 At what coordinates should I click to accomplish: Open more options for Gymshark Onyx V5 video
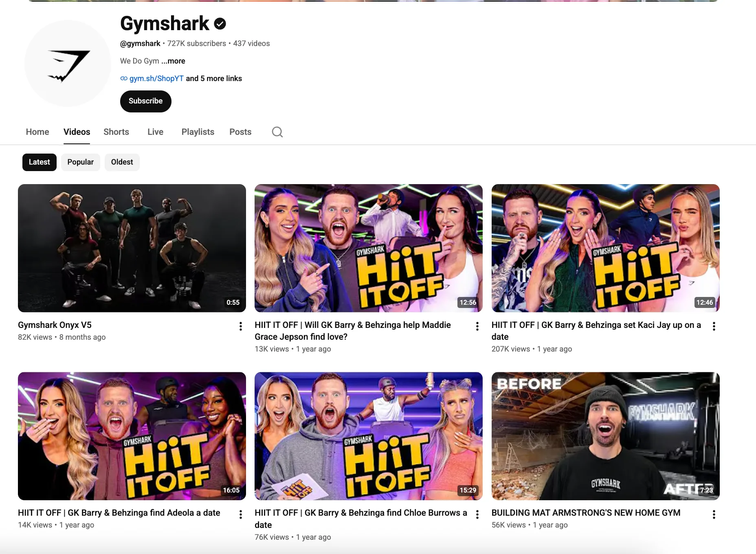pyautogui.click(x=241, y=326)
